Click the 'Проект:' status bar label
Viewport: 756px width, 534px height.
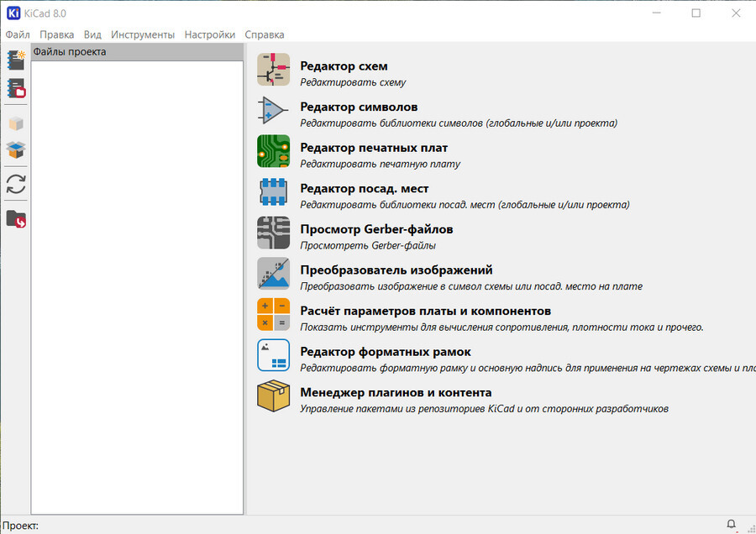[20, 526]
